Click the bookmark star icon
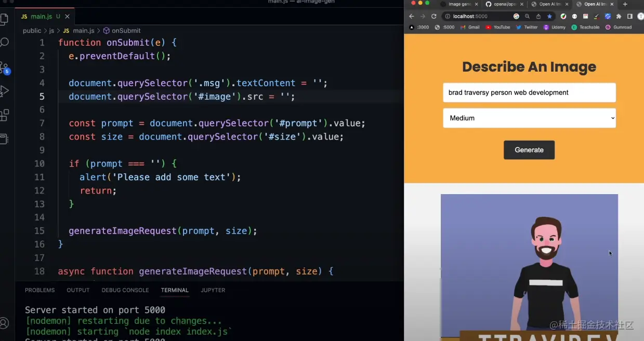The height and width of the screenshot is (341, 644). click(549, 16)
